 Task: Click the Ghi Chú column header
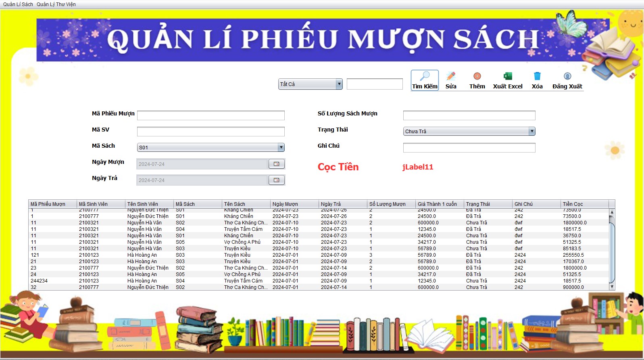(x=536, y=204)
